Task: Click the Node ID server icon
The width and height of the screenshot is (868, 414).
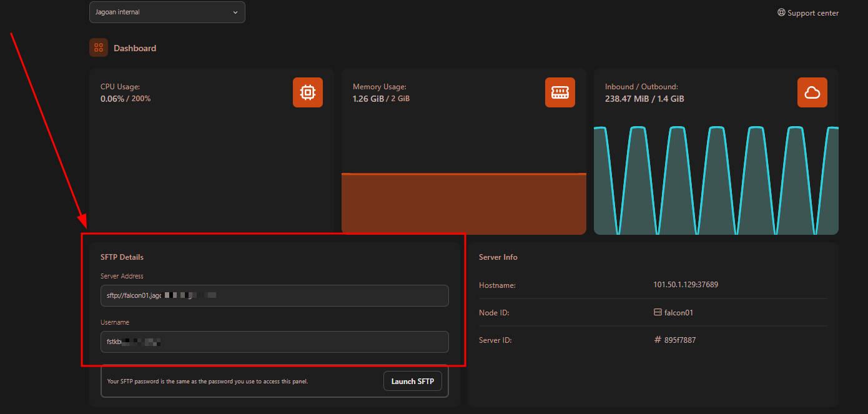Action: pyautogui.click(x=658, y=312)
